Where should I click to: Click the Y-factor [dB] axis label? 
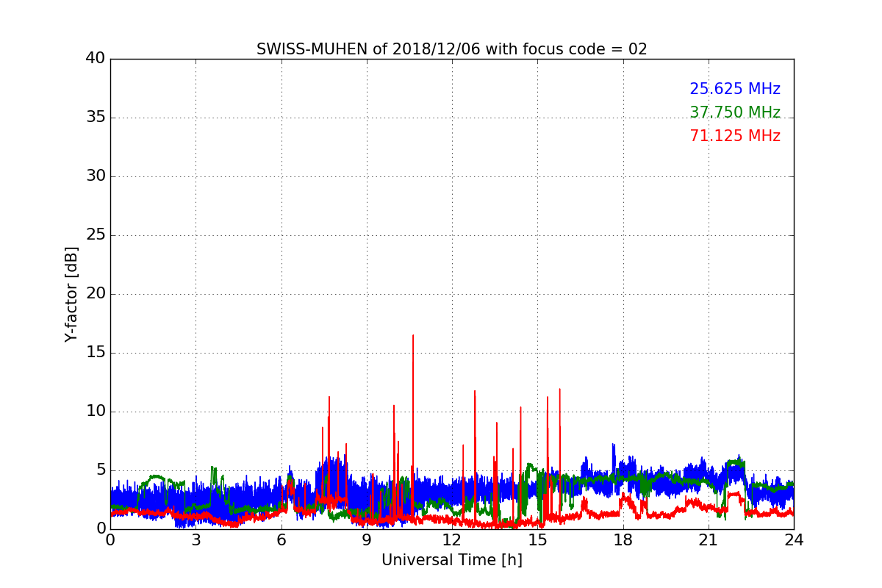(x=71, y=294)
